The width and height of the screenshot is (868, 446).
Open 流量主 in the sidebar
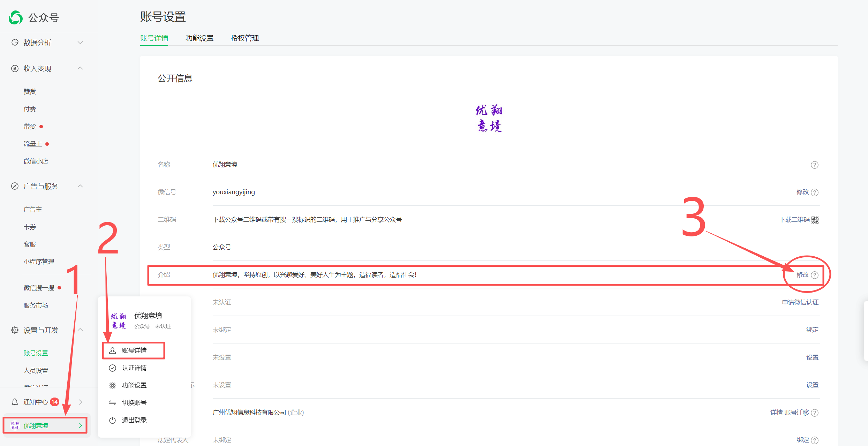click(33, 144)
